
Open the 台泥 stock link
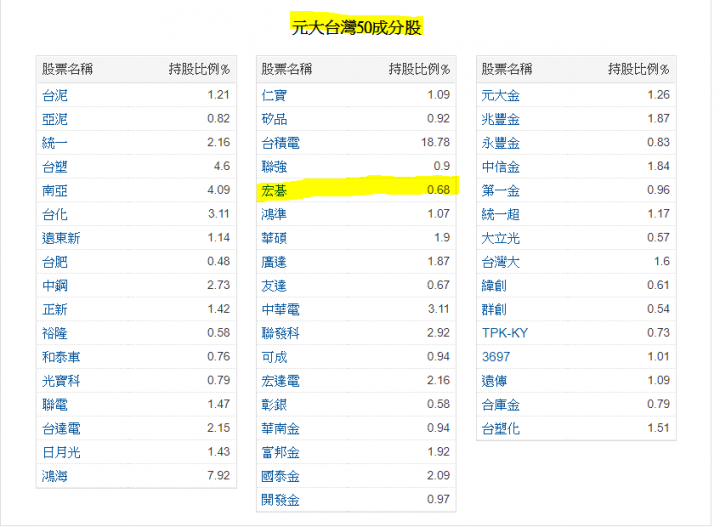55,95
